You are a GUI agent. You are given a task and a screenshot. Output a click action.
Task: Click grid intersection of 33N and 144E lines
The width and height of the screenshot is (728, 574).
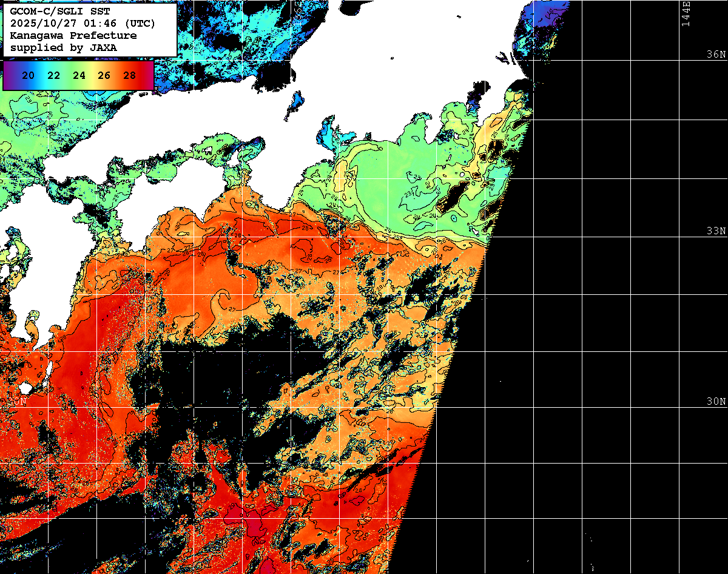coord(679,237)
